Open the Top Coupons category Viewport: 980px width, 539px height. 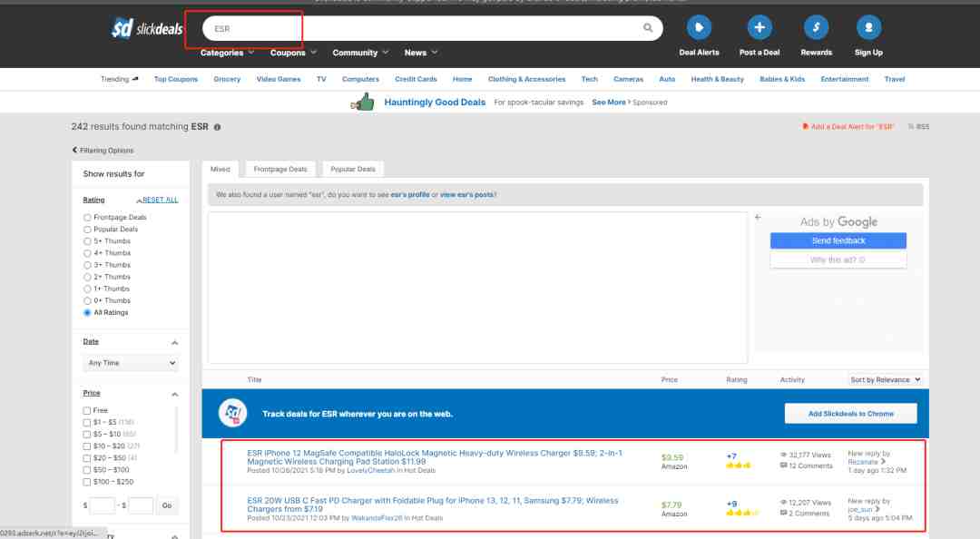176,79
